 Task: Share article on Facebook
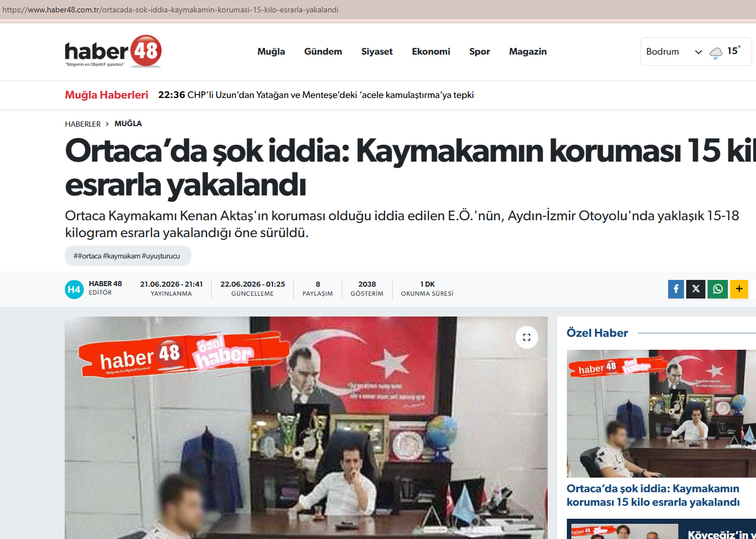676,289
